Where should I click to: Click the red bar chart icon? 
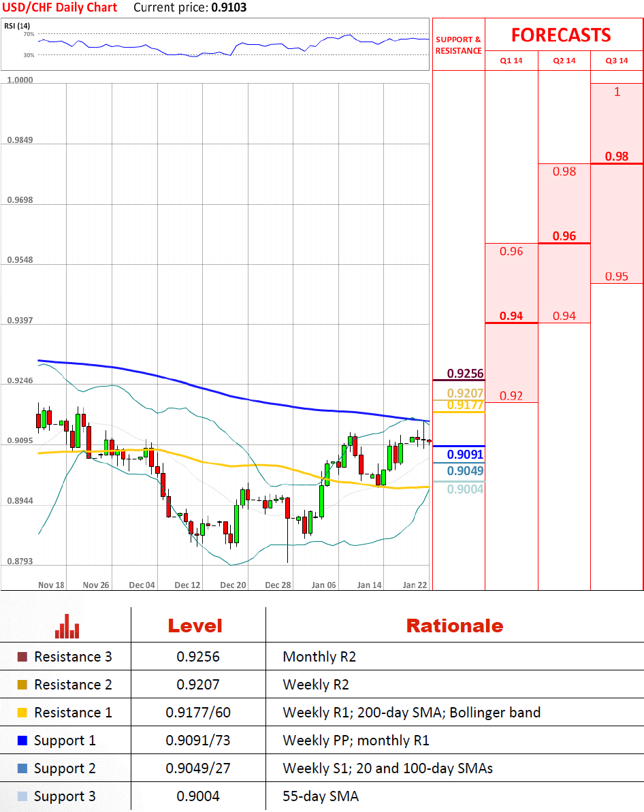tap(67, 626)
